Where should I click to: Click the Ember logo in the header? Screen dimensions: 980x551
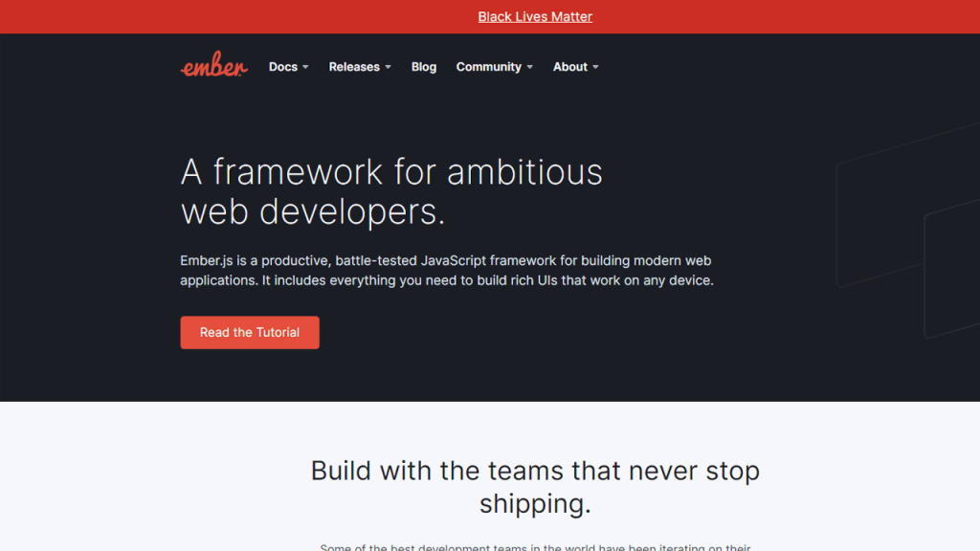pyautogui.click(x=213, y=67)
